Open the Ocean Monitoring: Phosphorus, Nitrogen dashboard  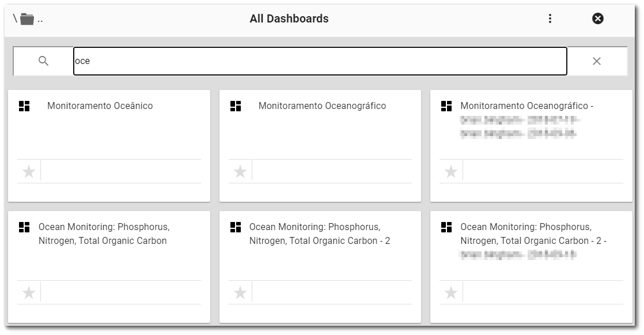pyautogui.click(x=103, y=234)
